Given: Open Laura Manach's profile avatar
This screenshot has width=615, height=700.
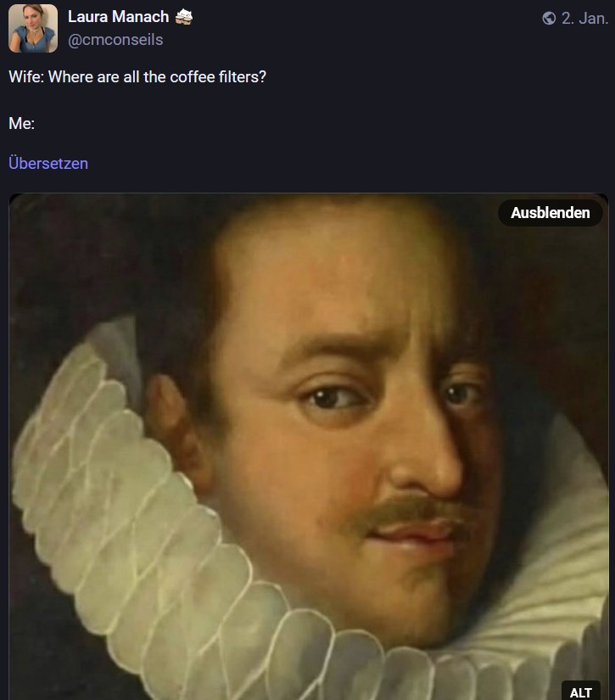Looking at the screenshot, I should 33,29.
